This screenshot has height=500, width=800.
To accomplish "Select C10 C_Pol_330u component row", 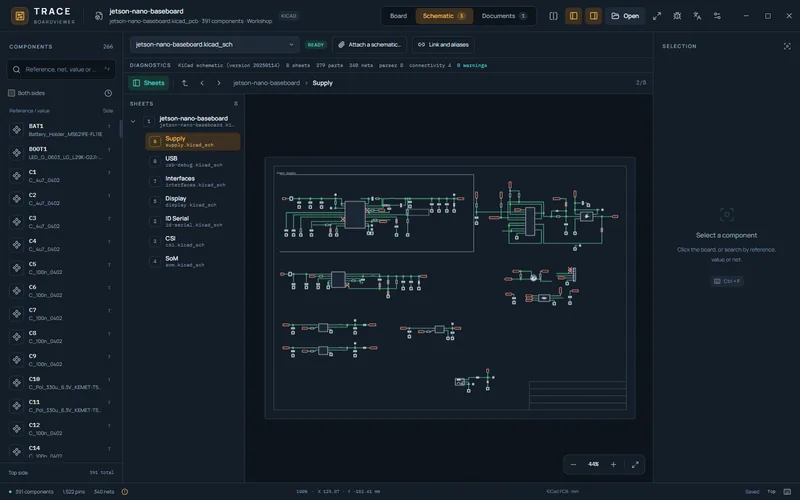I will pyautogui.click(x=61, y=383).
